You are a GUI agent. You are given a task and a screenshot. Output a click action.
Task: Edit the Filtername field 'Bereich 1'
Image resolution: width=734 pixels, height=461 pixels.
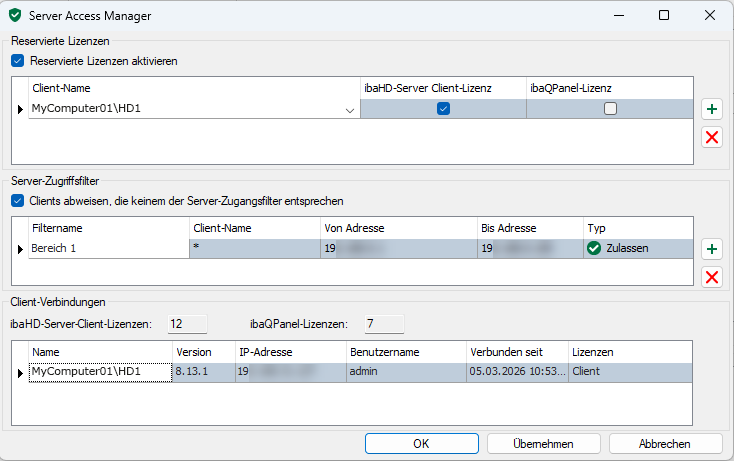(x=108, y=248)
